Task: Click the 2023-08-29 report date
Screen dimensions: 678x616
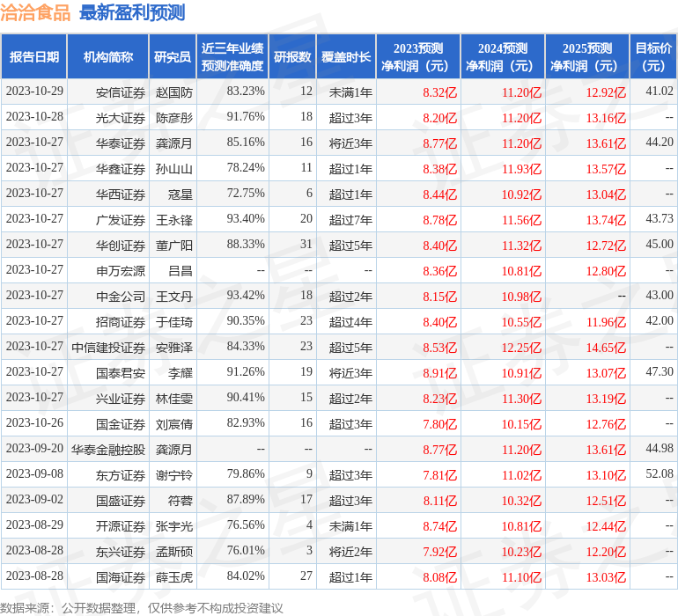Action: click(34, 524)
